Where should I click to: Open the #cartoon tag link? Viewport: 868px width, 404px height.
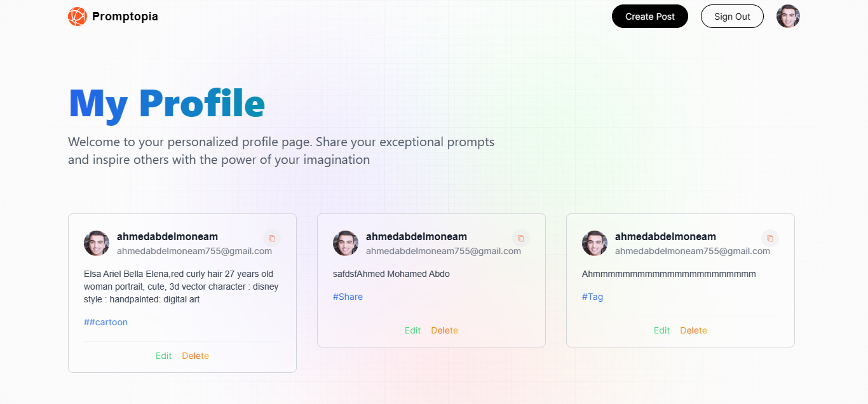pos(105,322)
